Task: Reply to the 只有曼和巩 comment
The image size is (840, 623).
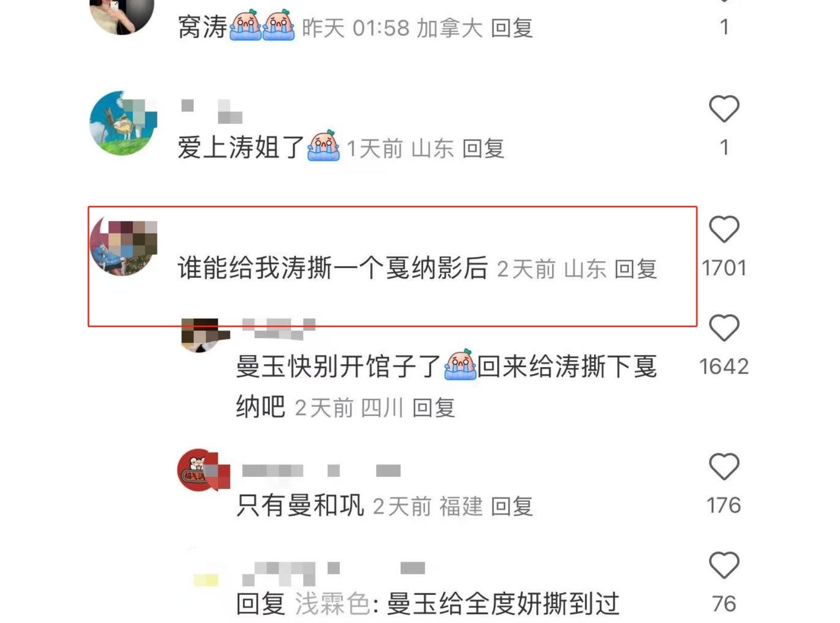Action: click(512, 506)
